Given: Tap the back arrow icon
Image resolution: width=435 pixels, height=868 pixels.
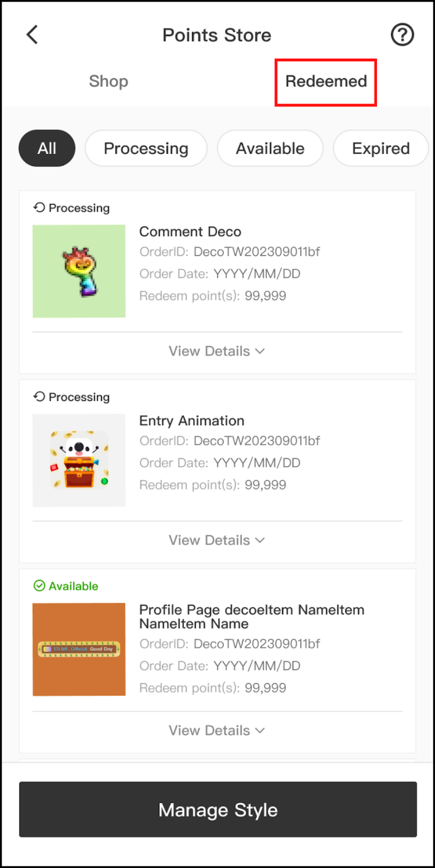Looking at the screenshot, I should point(33,35).
